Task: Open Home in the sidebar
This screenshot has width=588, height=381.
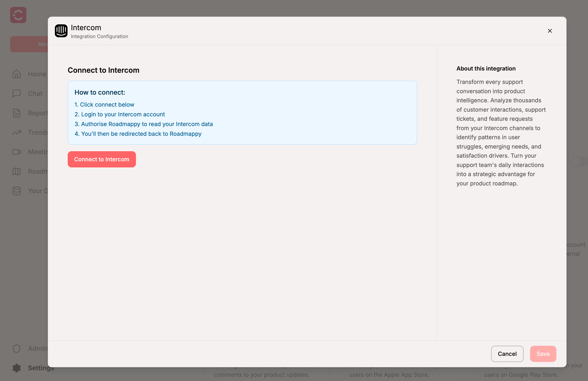Action: click(x=30, y=74)
